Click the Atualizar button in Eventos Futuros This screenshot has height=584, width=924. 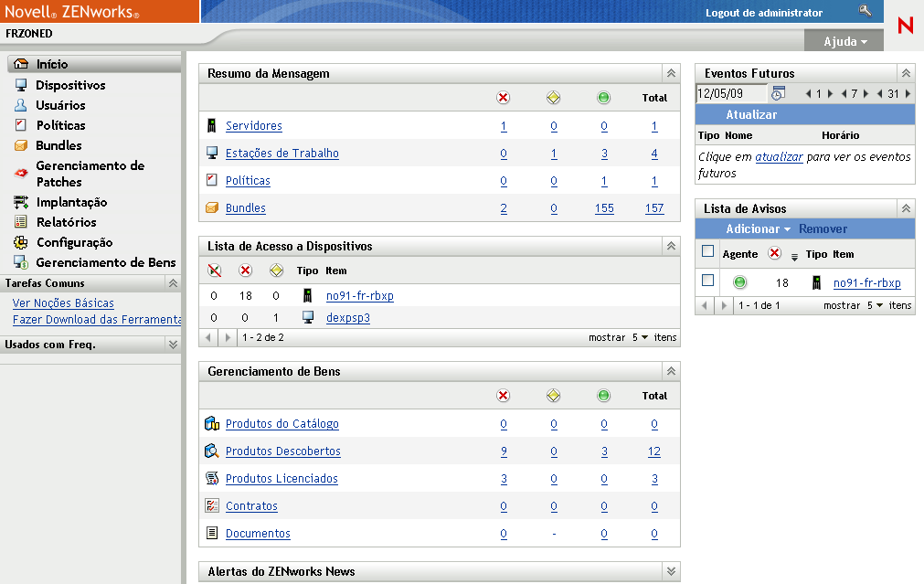(x=751, y=115)
